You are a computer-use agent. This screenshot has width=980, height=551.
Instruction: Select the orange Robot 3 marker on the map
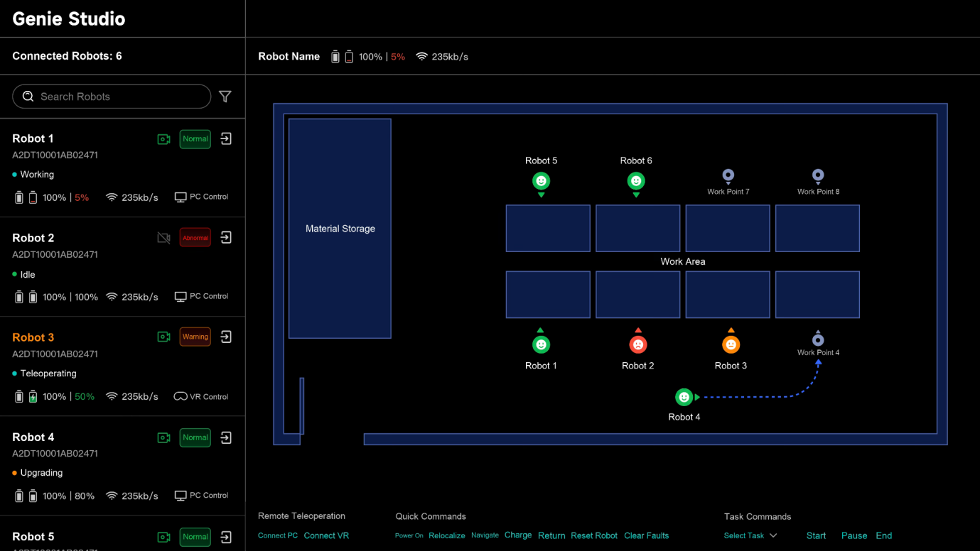tap(731, 344)
